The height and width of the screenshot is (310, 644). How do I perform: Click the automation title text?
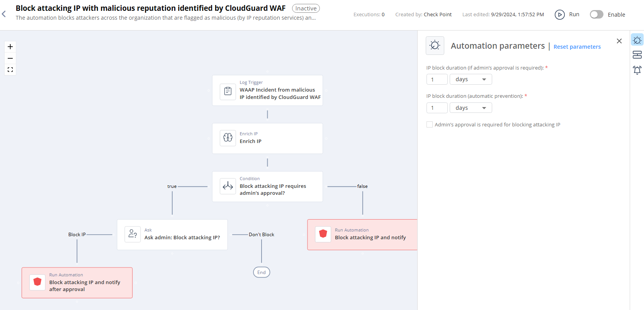click(151, 8)
